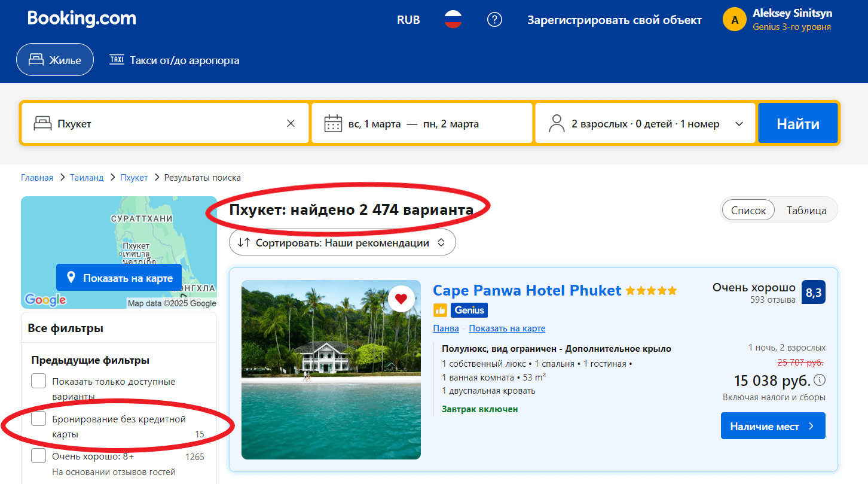Click the Booking.com logo
Screen dimensions: 868x484
[x=82, y=19]
